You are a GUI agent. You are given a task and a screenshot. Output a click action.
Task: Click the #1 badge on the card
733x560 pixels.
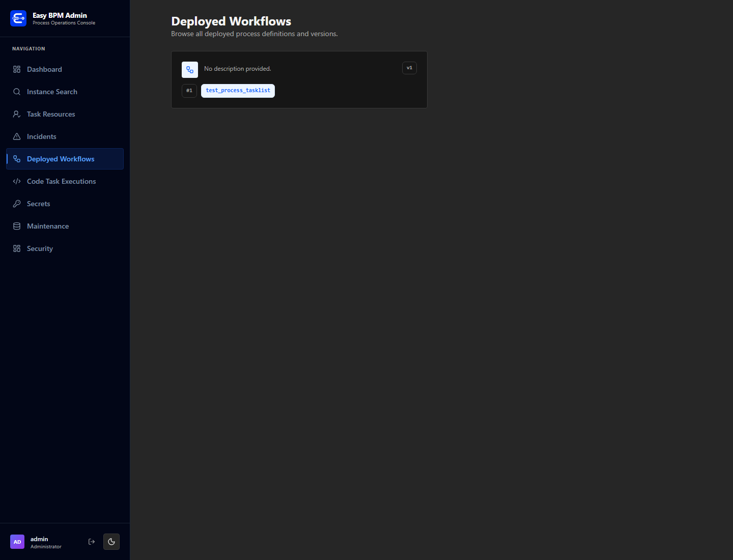pos(189,91)
